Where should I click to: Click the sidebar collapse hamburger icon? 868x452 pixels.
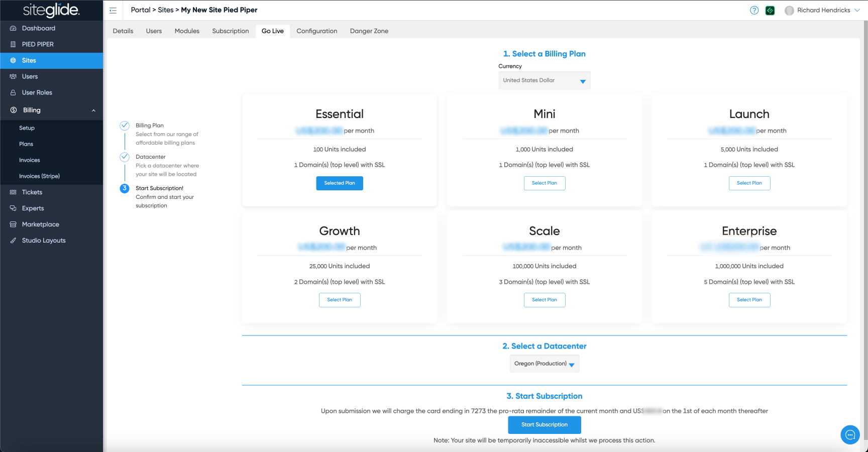click(x=113, y=11)
